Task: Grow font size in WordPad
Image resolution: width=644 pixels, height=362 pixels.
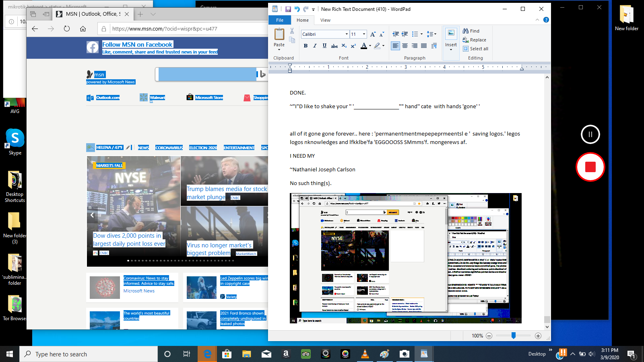Action: (373, 34)
